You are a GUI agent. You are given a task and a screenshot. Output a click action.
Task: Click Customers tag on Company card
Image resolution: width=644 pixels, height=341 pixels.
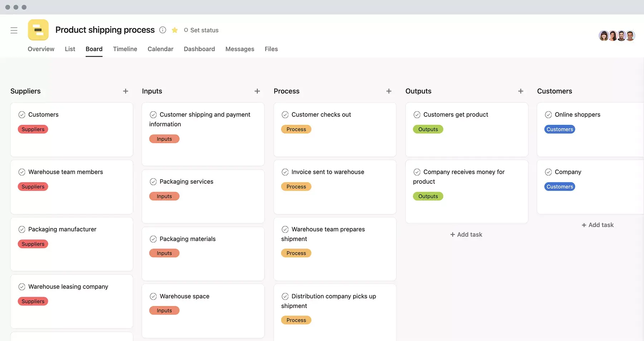pyautogui.click(x=560, y=187)
